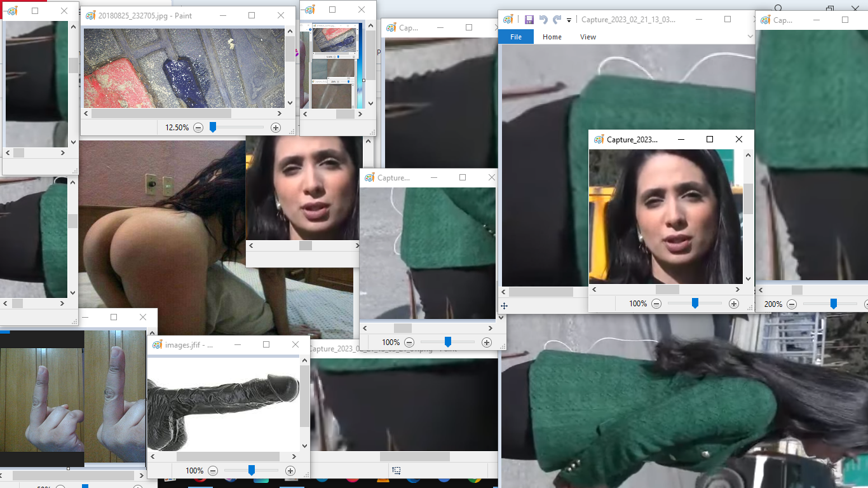Viewport: 868px width, 488px height.
Task: Switch to the Home tab
Action: pos(552,37)
